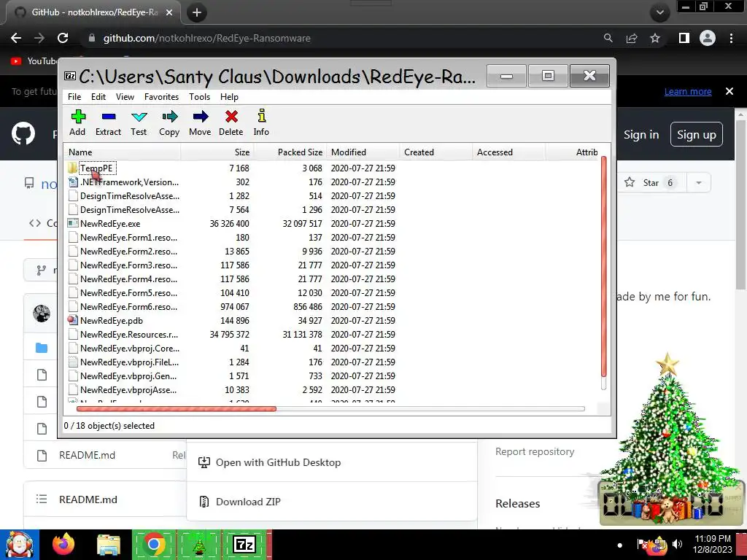The image size is (747, 560).
Task: Open the YouTube bookmark
Action: coord(34,61)
